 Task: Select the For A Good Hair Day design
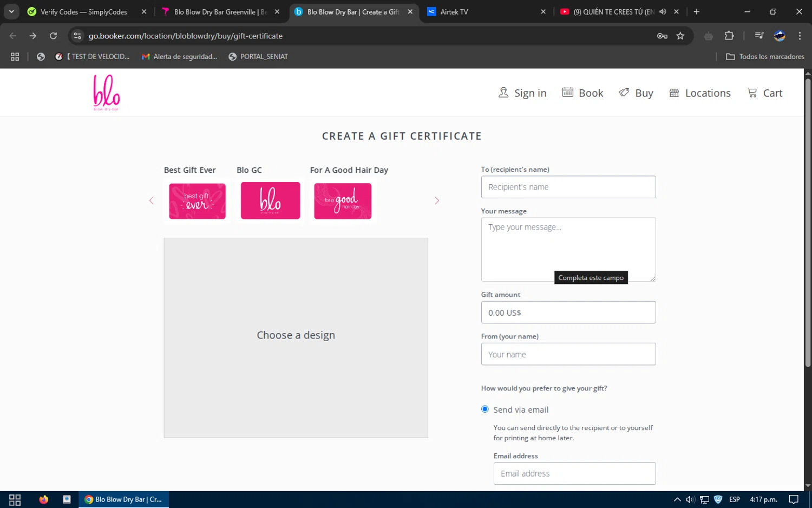tap(343, 201)
